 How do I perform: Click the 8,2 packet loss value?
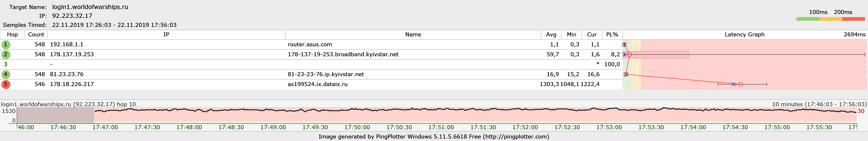[x=615, y=54]
